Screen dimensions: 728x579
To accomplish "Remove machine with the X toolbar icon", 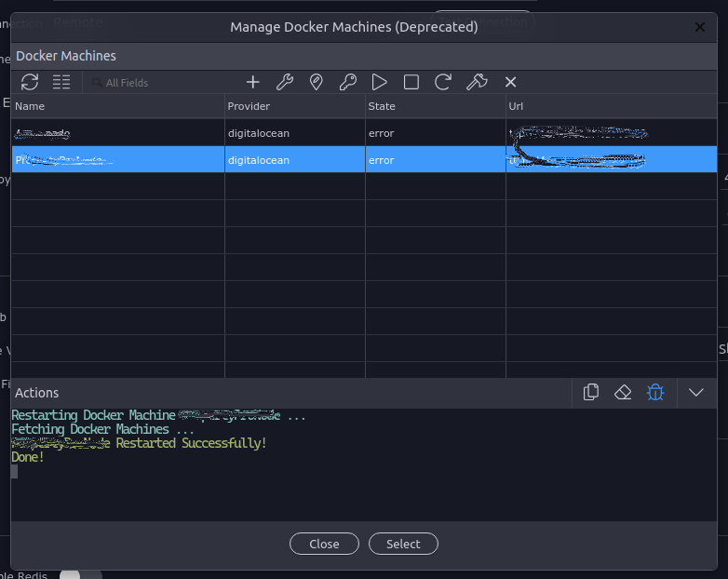I will click(511, 82).
